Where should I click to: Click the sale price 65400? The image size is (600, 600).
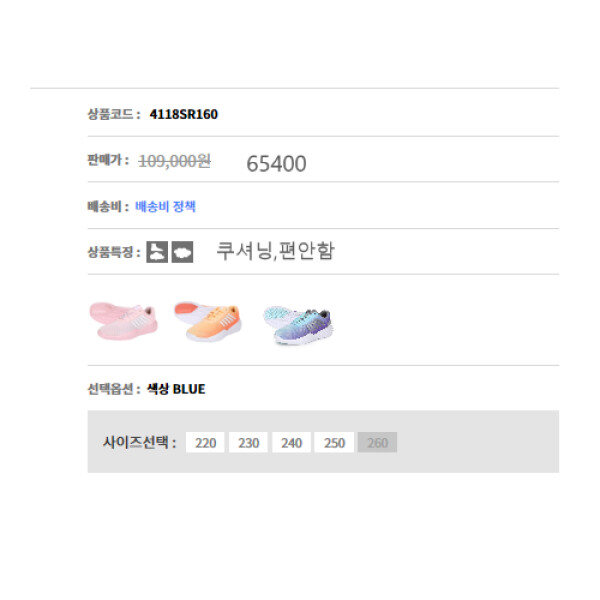point(276,164)
